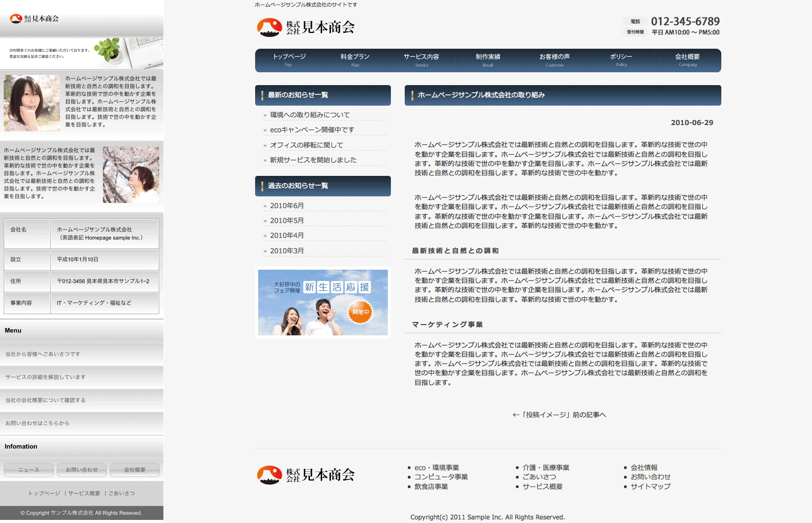Open the ecoキャンペーン開催中です news link
This screenshot has width=812, height=523.
(312, 130)
